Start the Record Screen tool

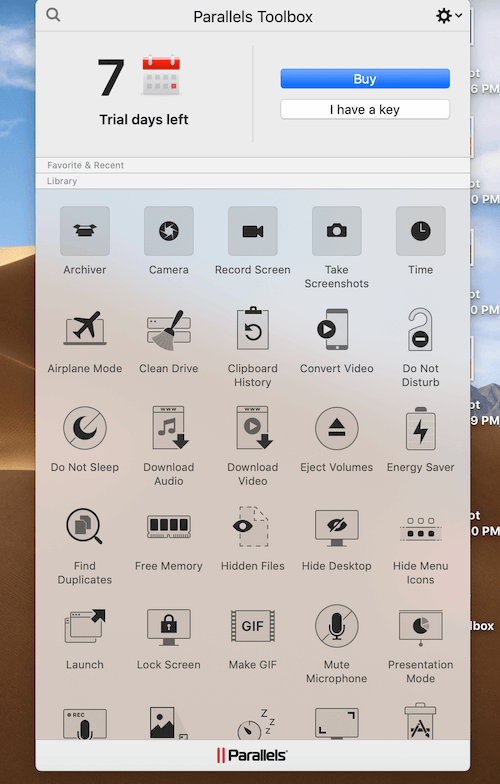pos(252,231)
